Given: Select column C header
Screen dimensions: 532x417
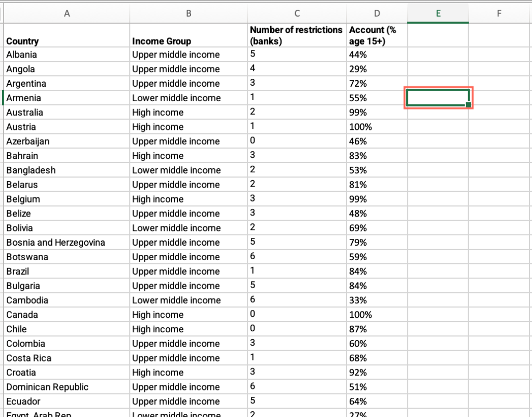Looking at the screenshot, I should tap(297, 14).
